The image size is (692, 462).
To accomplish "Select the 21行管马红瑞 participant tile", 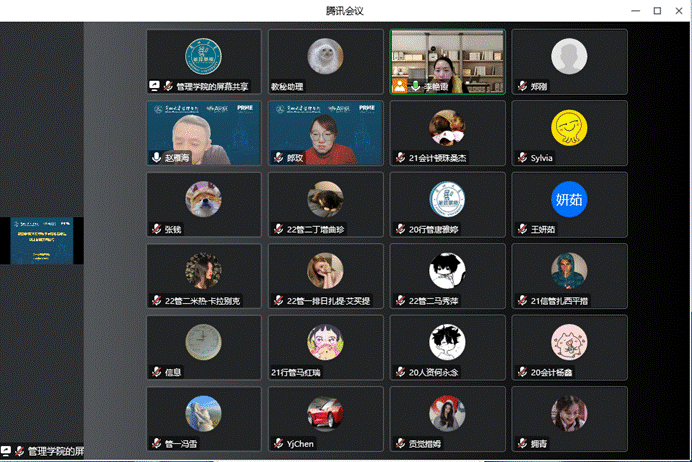I will 326,348.
